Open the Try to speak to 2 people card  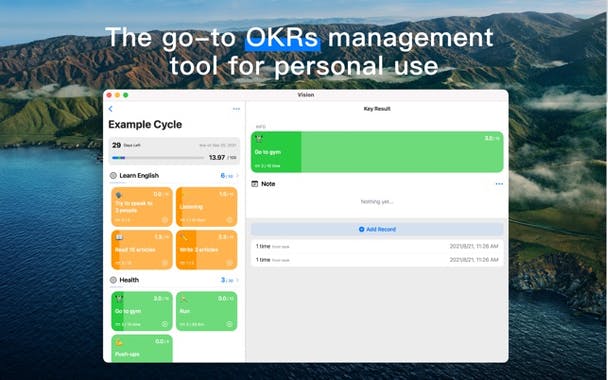(142, 207)
